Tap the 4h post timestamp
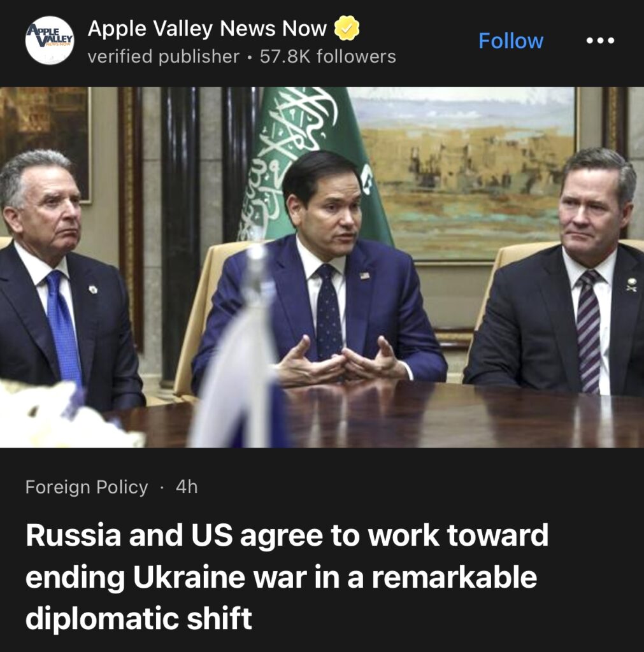The image size is (644, 652). tap(187, 486)
